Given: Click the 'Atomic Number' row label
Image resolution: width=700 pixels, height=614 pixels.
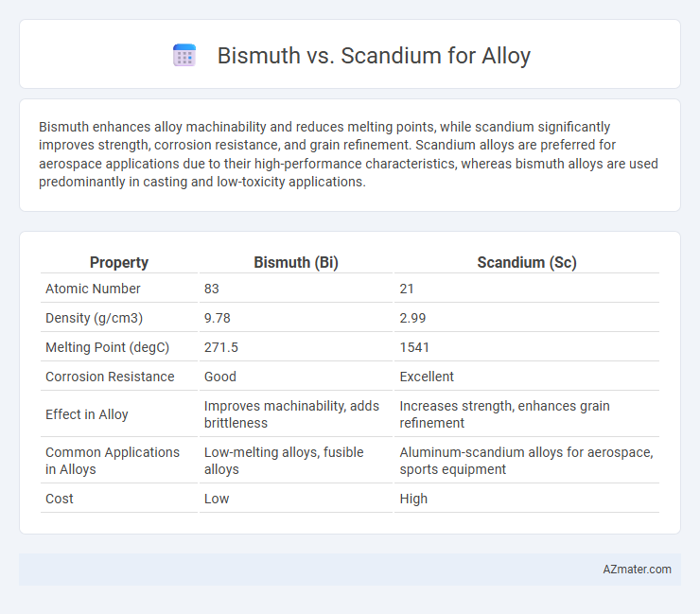Looking at the screenshot, I should [93, 289].
